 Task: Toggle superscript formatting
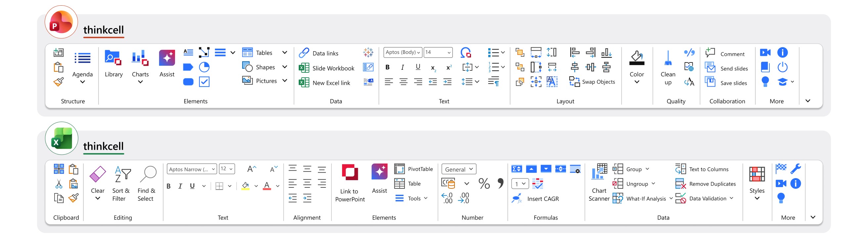(449, 67)
